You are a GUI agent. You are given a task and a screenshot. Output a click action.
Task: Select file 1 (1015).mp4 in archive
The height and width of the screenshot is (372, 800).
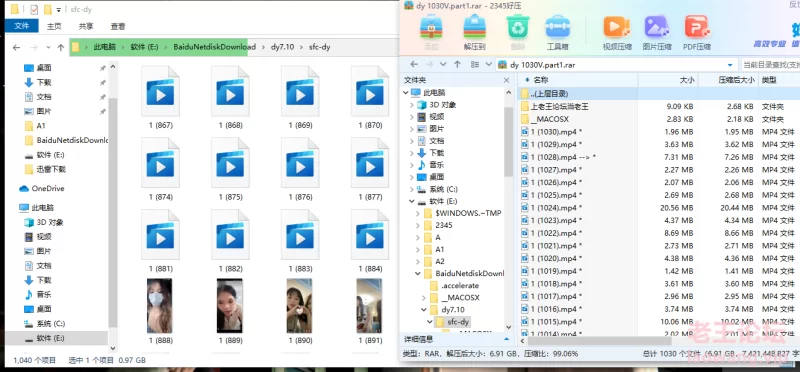click(x=659, y=321)
